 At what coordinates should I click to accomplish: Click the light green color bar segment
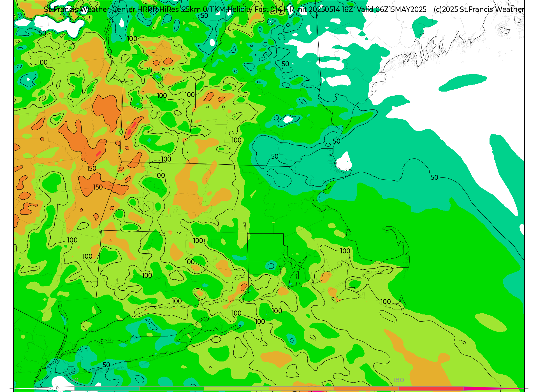click(x=236, y=388)
